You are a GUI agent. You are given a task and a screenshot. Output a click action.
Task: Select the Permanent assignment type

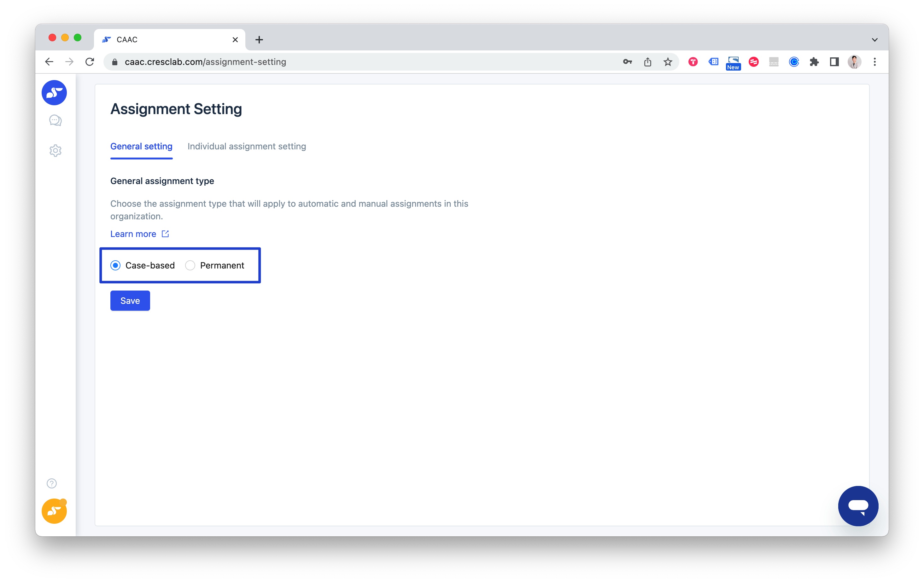(x=190, y=265)
